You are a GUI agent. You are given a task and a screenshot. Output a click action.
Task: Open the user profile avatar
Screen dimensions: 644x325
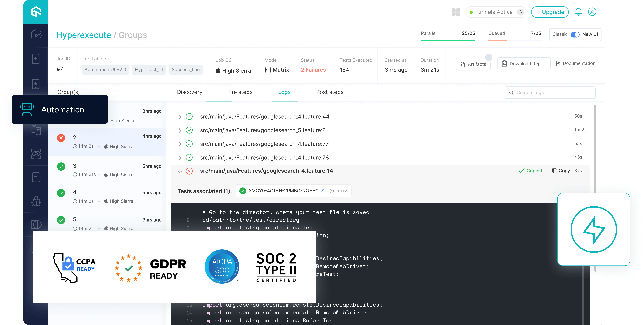[593, 12]
